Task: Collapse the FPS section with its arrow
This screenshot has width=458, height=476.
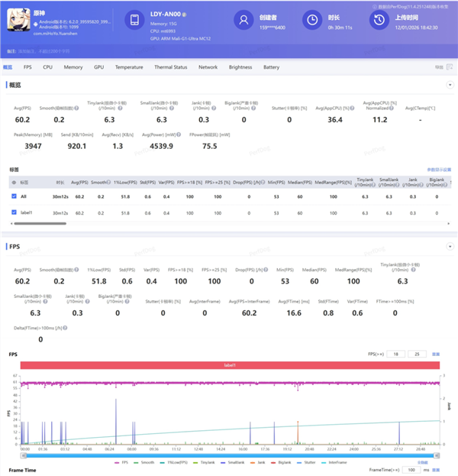Action: coord(450,247)
